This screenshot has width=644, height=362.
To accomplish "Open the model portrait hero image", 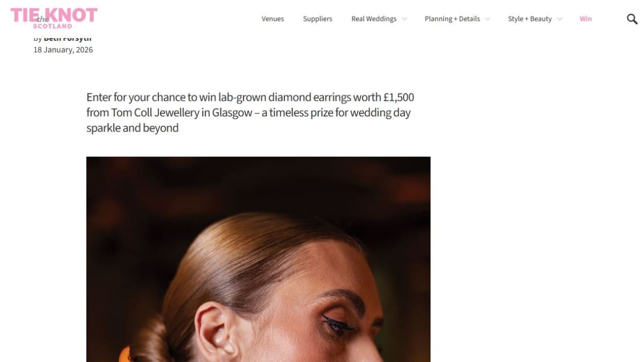I will pos(258,260).
